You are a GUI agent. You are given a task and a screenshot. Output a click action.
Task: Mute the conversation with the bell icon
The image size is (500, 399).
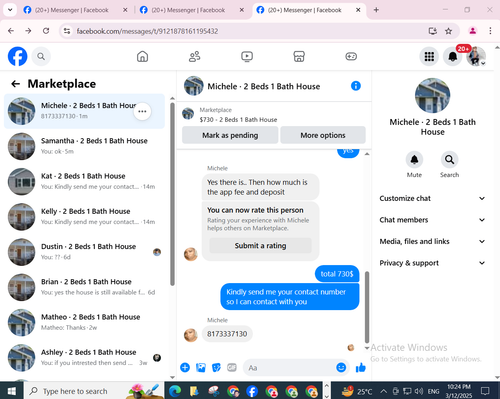pyautogui.click(x=414, y=160)
